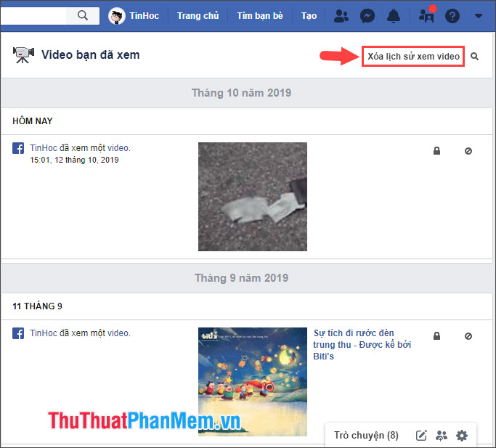This screenshot has width=496, height=448.
Task: Open TinHoc profile avatar
Action: pos(116,16)
